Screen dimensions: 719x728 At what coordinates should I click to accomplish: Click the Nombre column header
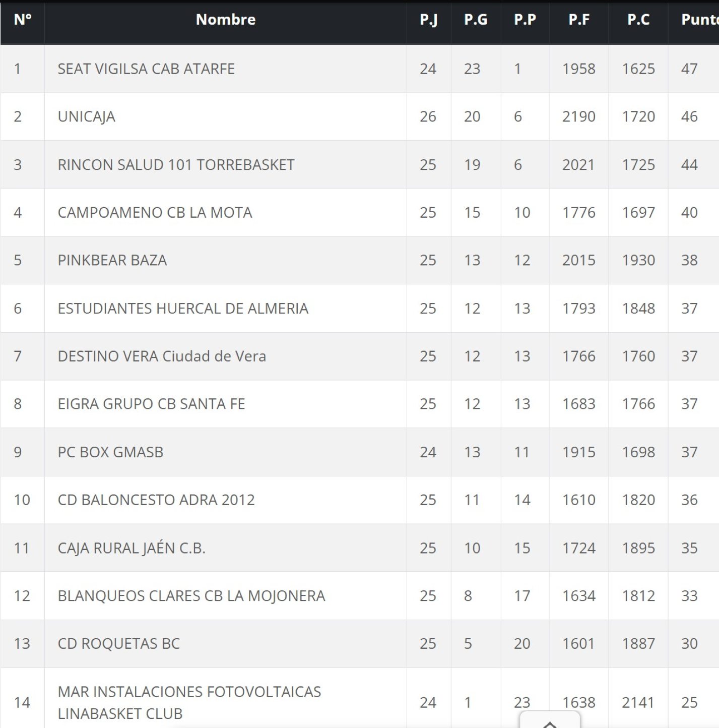(225, 20)
